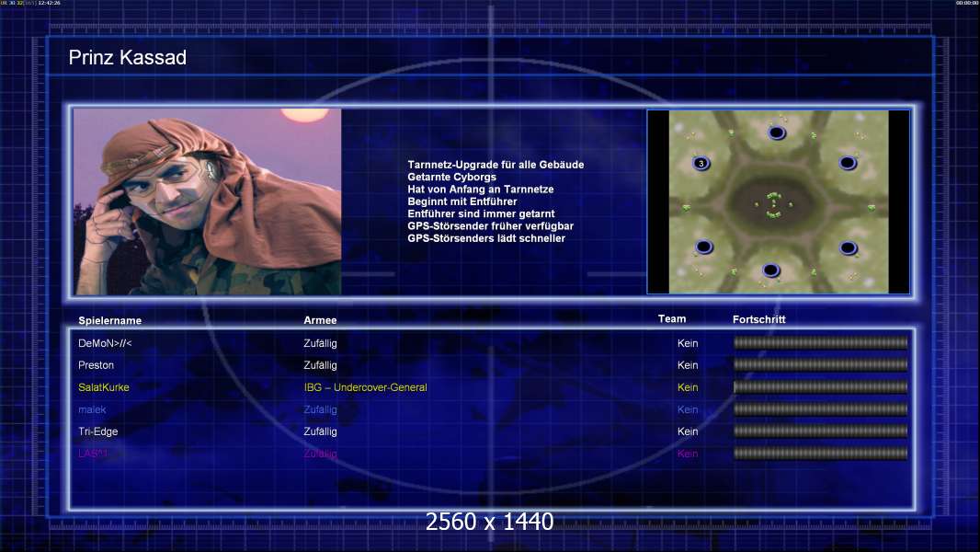Screen dimensions: 980x552
Task: Select player name Tri-Edge
Action: click(98, 431)
